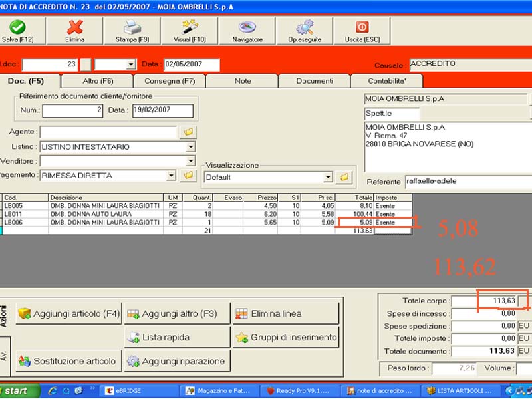Switch to LISTA ARTICOLI taskbar window
Viewport: 532px width, 399px height.
pyautogui.click(x=460, y=391)
